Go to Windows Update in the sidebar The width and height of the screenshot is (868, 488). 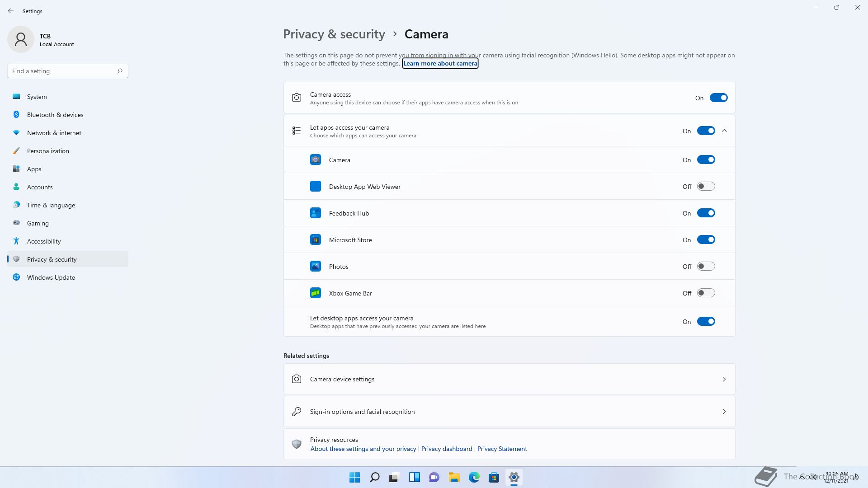[51, 277]
